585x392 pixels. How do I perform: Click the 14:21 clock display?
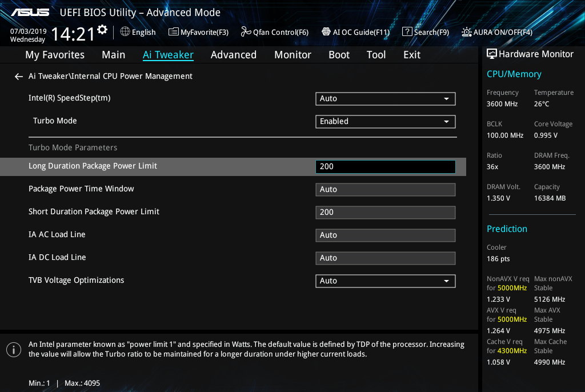[73, 34]
